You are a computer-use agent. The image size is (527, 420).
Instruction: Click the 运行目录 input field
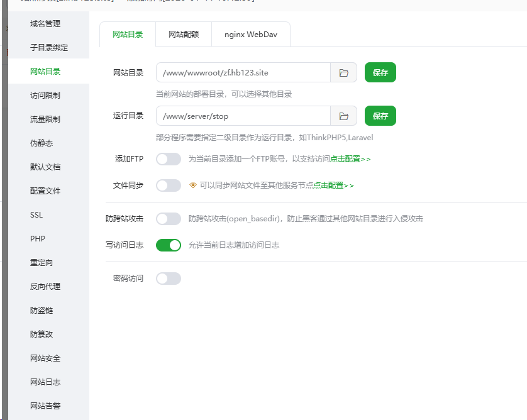243,116
